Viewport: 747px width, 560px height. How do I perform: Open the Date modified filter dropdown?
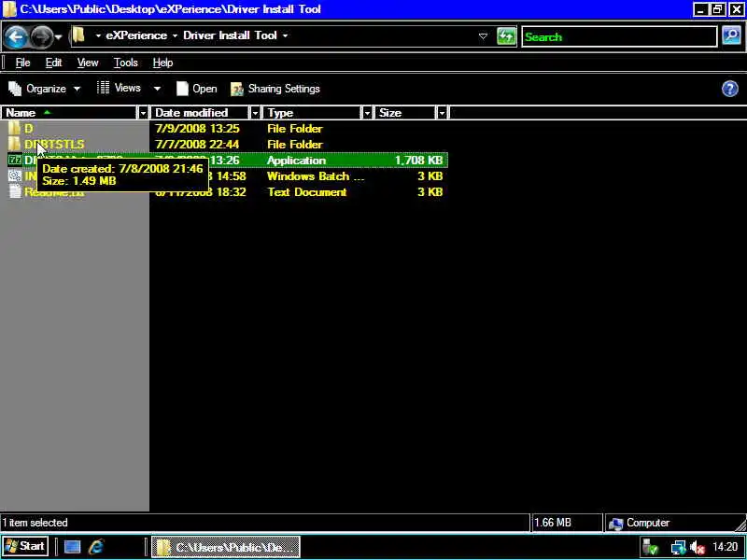[255, 113]
